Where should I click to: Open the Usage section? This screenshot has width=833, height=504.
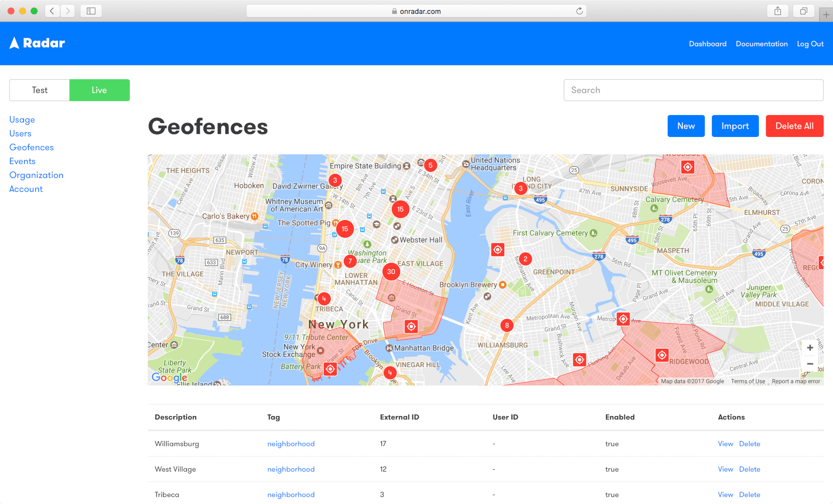22,119
